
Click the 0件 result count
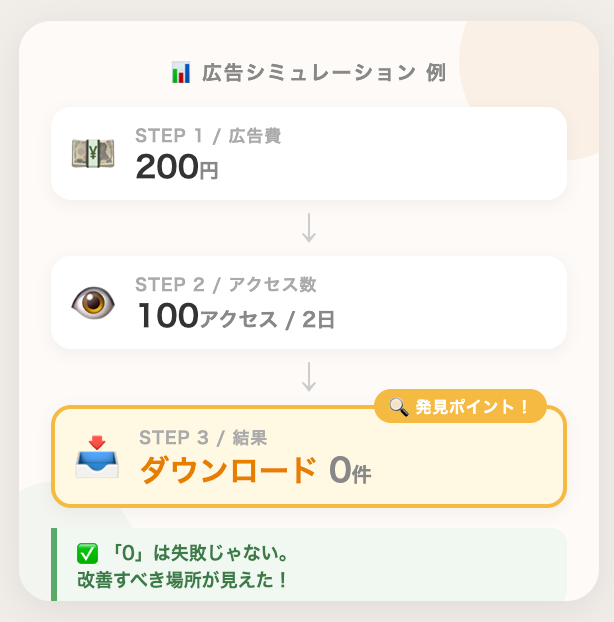click(350, 470)
